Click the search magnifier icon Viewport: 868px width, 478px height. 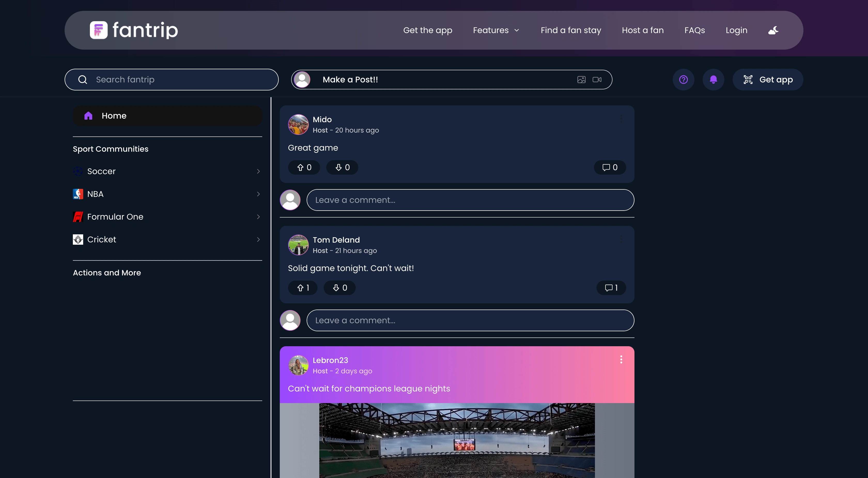click(x=83, y=80)
